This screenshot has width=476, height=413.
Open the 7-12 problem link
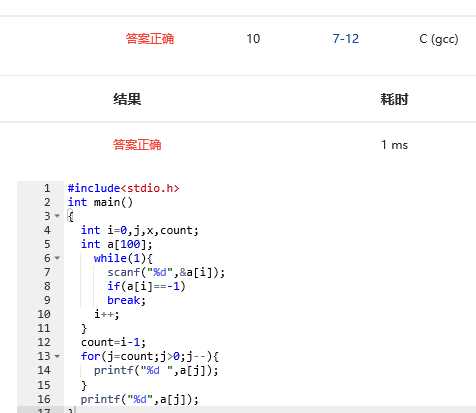[346, 39]
